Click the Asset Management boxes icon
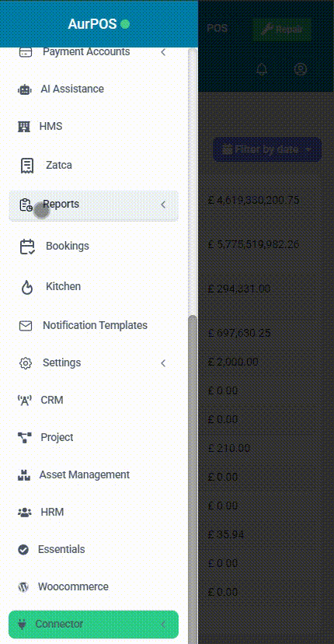Screen dimensions: 334x644 tap(24, 475)
